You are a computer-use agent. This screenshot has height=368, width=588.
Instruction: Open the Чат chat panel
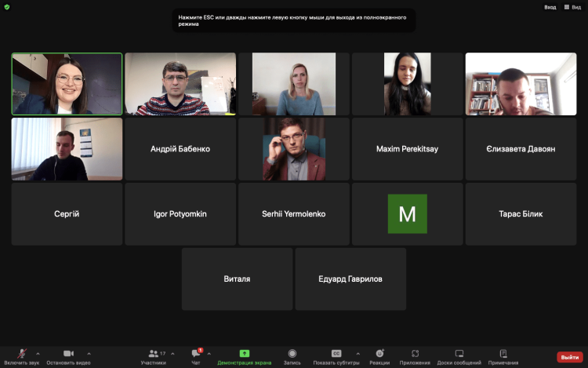pos(196,357)
